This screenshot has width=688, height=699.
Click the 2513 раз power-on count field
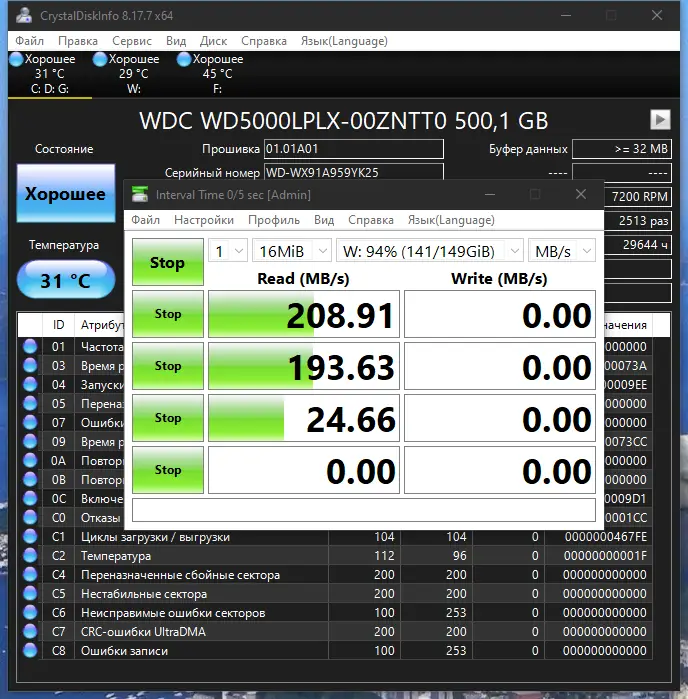pyautogui.click(x=638, y=221)
